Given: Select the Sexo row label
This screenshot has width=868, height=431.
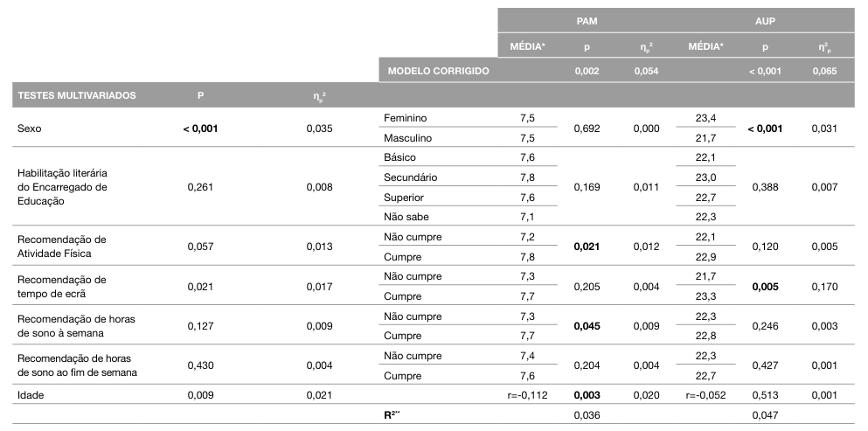Looking at the screenshot, I should click(x=30, y=129).
